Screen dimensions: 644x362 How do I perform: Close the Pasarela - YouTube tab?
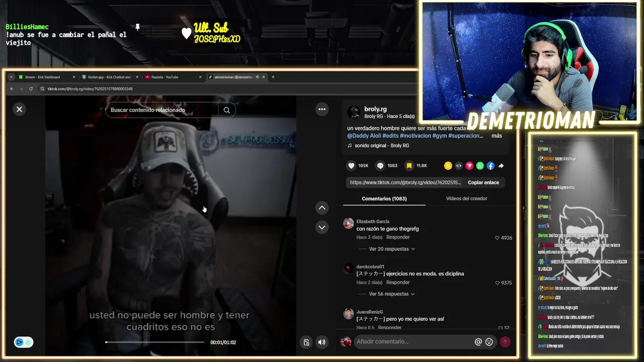200,77
